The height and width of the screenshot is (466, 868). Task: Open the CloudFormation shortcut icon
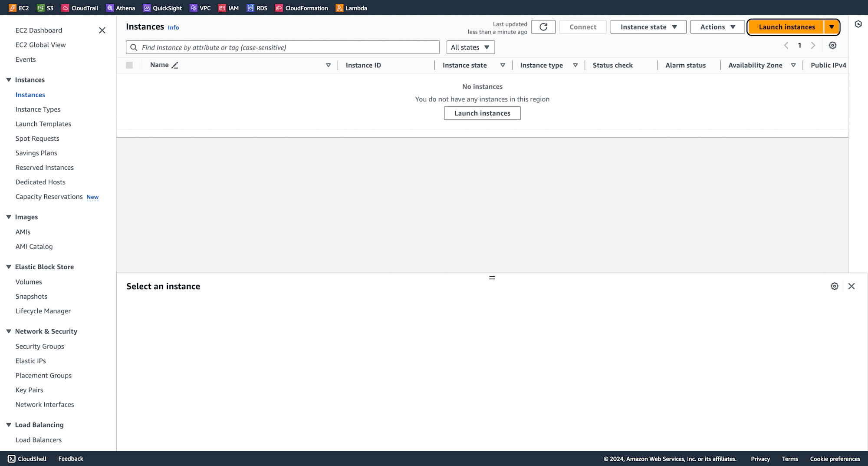click(x=279, y=8)
